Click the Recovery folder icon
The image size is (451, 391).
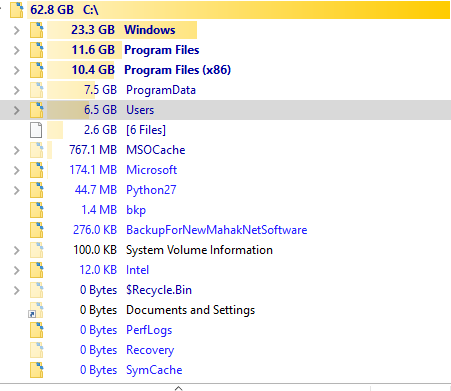click(37, 350)
